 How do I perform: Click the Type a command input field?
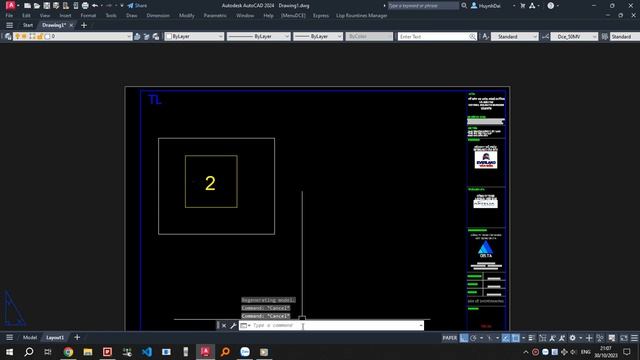click(331, 325)
